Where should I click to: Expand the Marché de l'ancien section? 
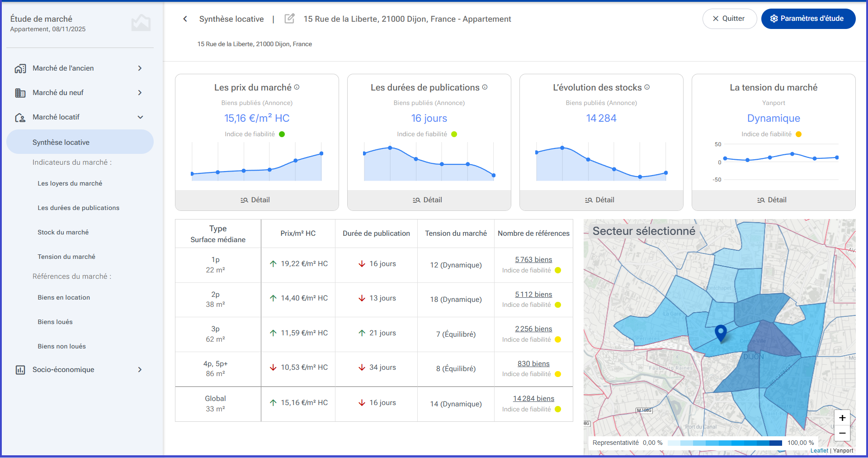(140, 68)
